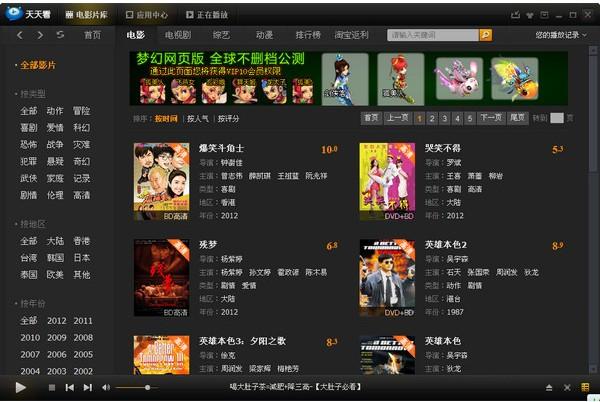Sort movies by 按时间

coord(166,118)
